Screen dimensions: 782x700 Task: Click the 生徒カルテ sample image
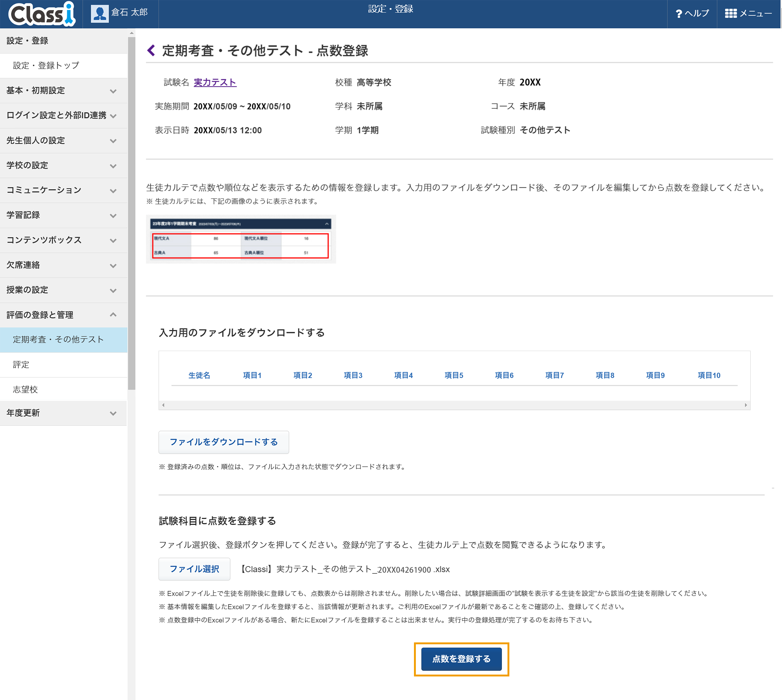coord(241,239)
